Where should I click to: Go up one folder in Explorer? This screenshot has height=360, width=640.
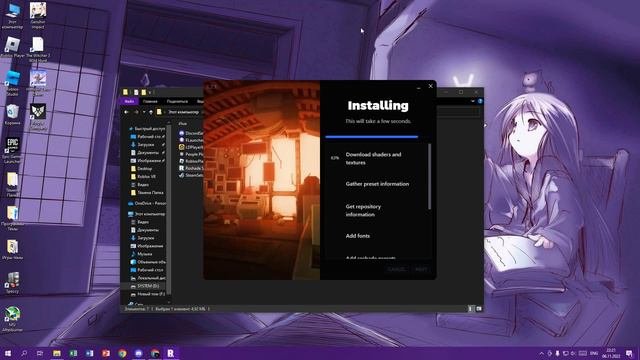click(x=151, y=112)
